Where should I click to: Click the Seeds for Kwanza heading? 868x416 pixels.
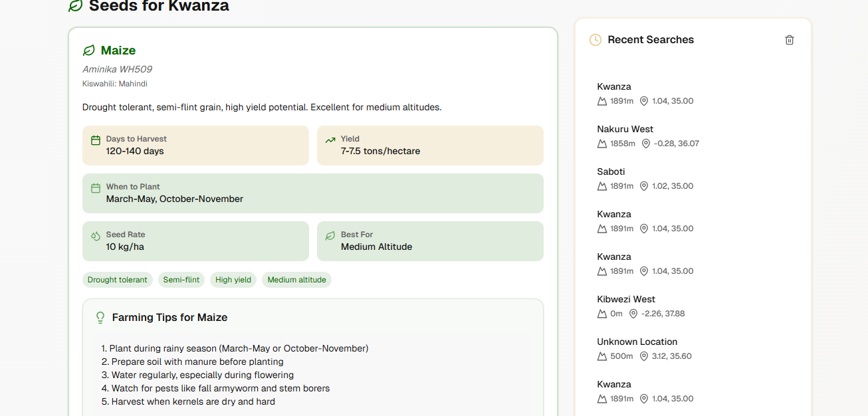point(159,6)
